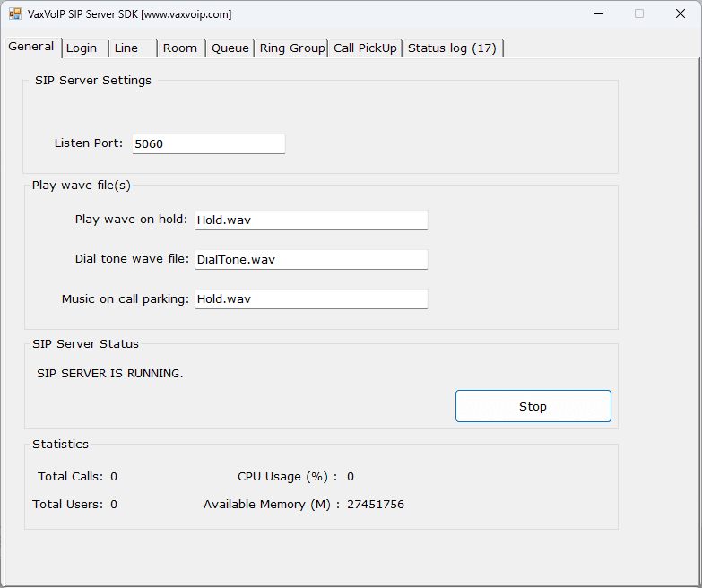
Task: Click the Total Users: 0 statistic
Action: point(74,504)
